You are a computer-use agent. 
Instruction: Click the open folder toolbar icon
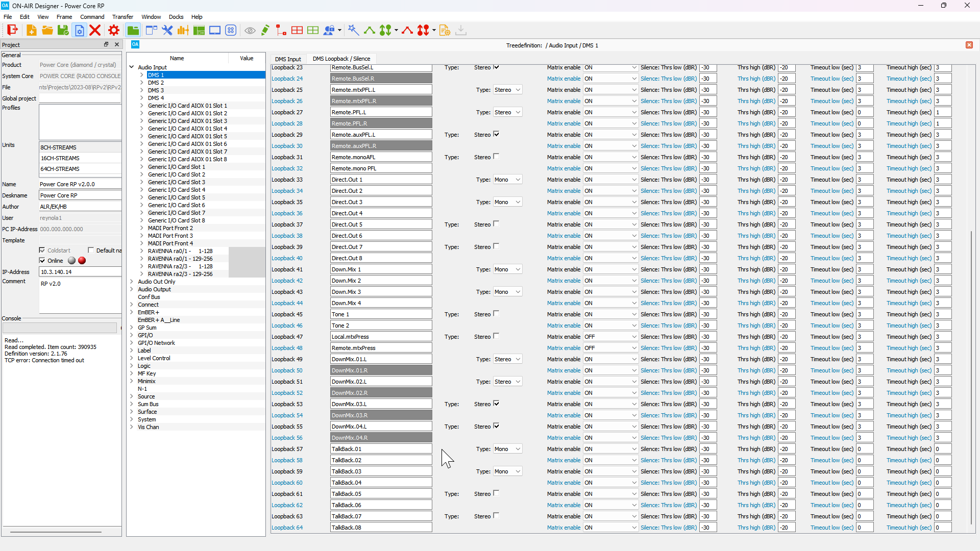point(47,31)
